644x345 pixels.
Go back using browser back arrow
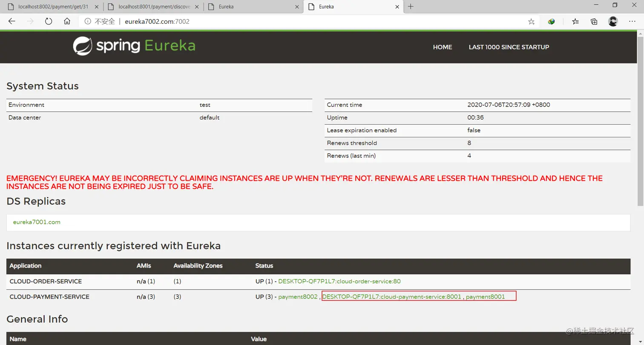11,21
